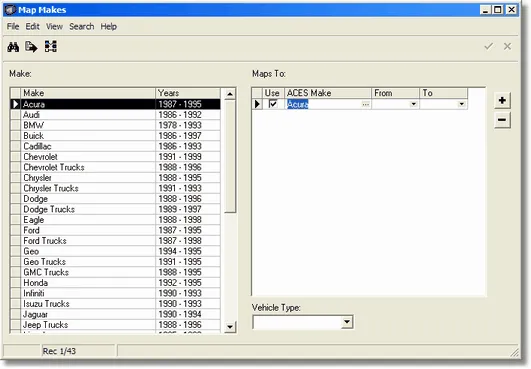
Task: Open the File menu
Action: [x=13, y=26]
